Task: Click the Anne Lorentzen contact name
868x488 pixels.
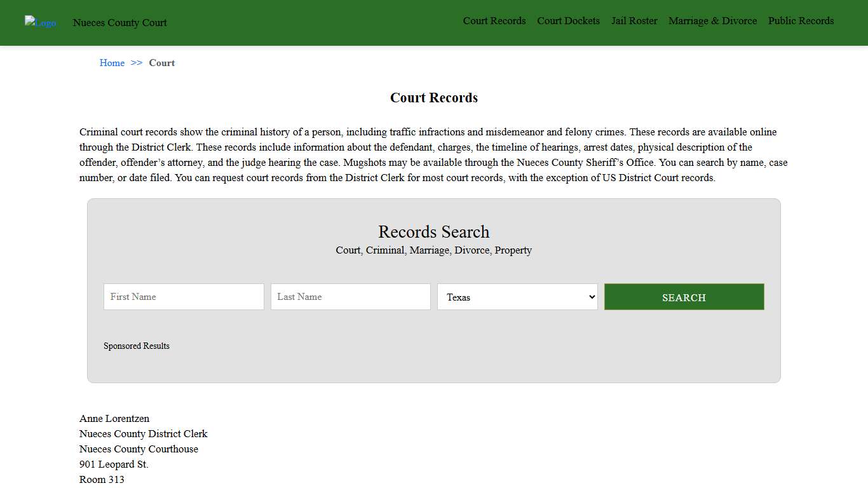Action: point(114,418)
